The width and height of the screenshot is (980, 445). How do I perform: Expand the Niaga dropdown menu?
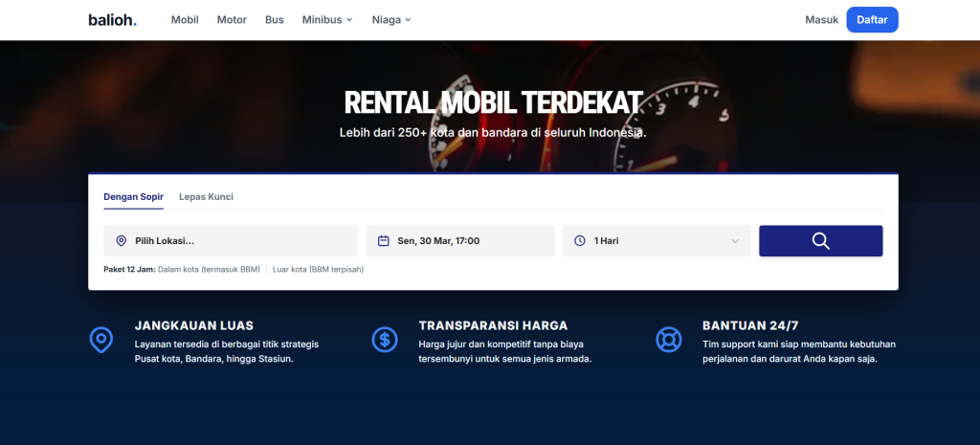coord(392,19)
